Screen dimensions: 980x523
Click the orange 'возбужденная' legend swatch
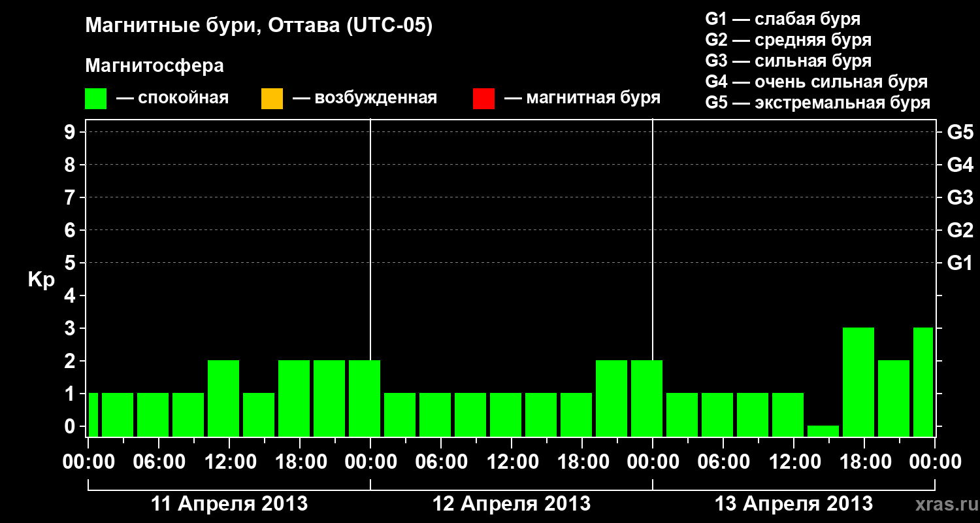[x=272, y=99]
